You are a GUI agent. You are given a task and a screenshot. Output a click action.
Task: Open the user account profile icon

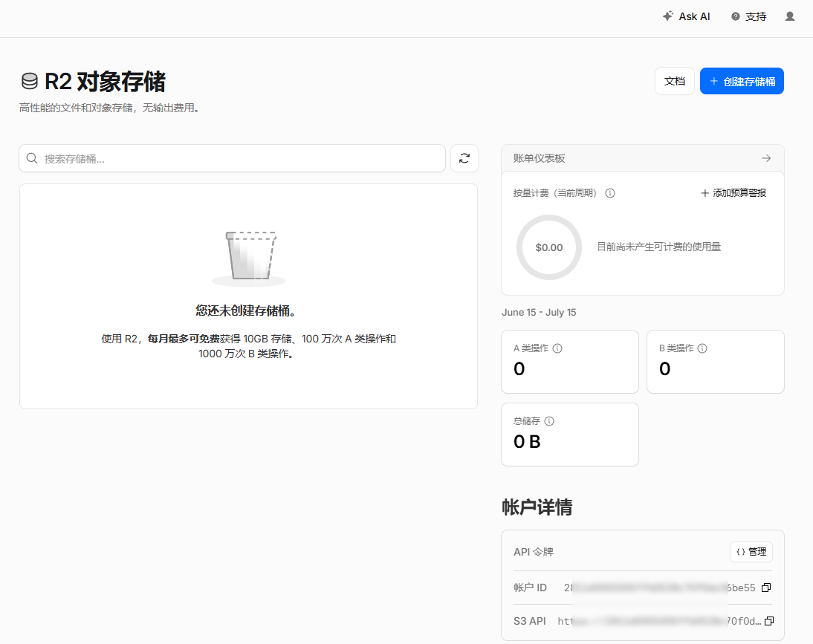coord(790,16)
